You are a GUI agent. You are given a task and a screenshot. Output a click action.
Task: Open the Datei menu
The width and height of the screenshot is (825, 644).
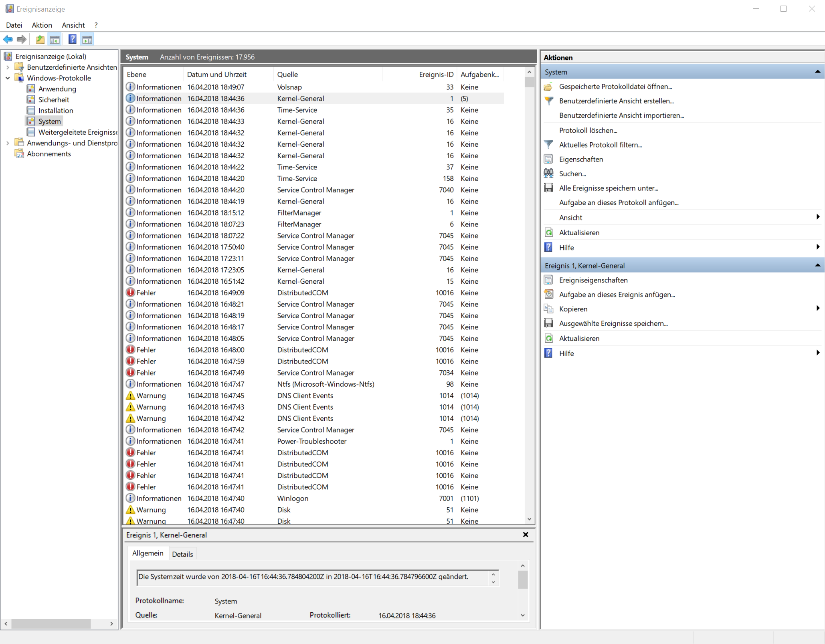tap(14, 25)
